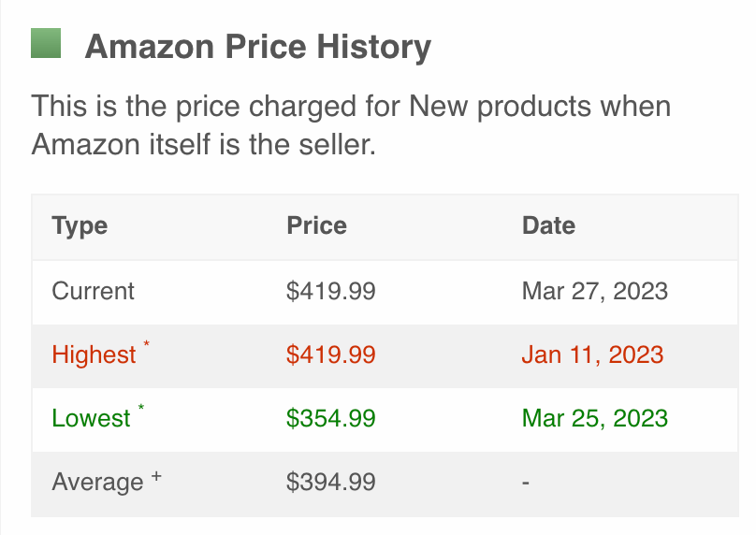
Task: Click the average price $394.99
Action: click(x=331, y=483)
